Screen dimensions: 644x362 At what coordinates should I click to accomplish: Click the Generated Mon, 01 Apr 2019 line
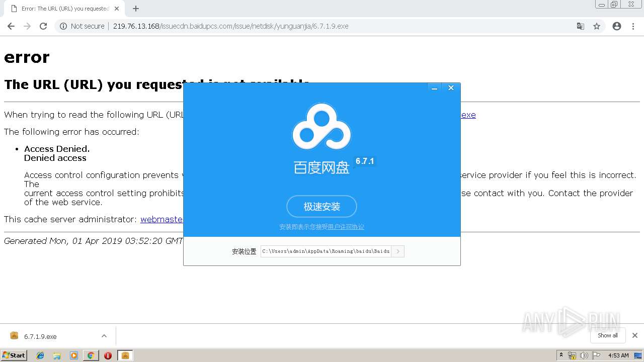93,241
